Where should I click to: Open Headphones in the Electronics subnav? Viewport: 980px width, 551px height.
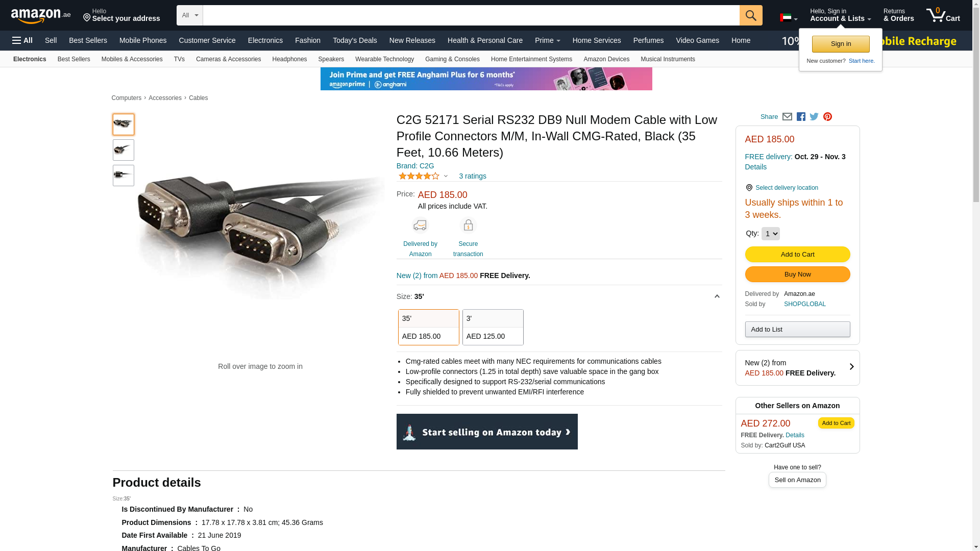pyautogui.click(x=289, y=59)
